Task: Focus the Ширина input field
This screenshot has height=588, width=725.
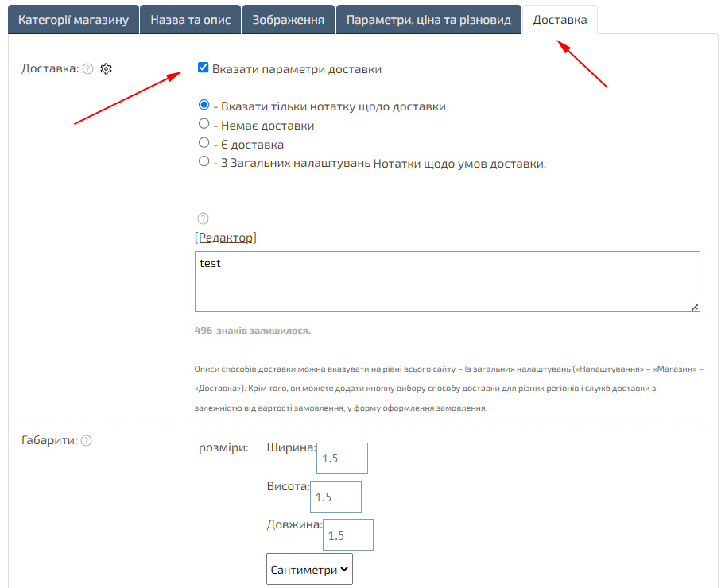Action: coord(343,458)
